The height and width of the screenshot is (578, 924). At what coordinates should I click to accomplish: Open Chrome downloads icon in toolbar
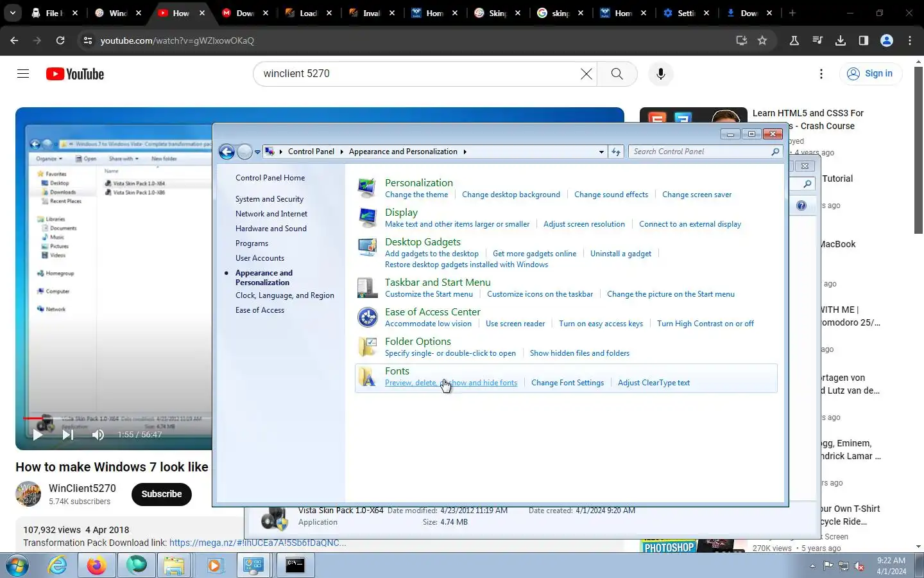[841, 40]
